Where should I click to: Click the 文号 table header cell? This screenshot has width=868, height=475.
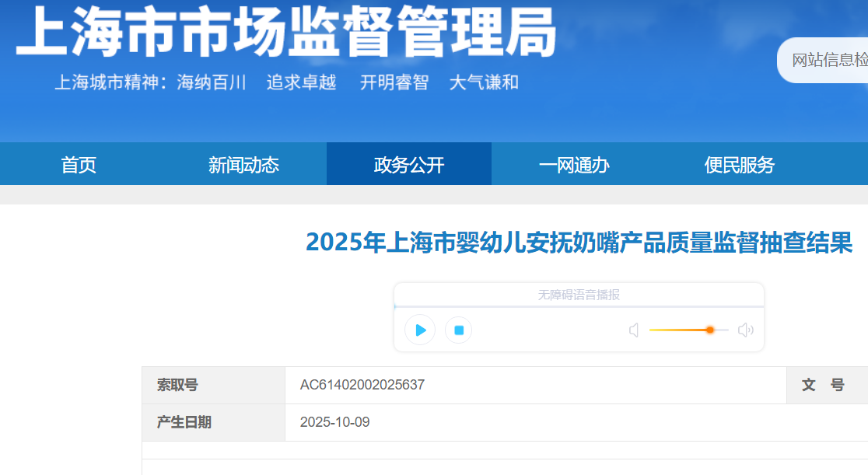[824, 385]
